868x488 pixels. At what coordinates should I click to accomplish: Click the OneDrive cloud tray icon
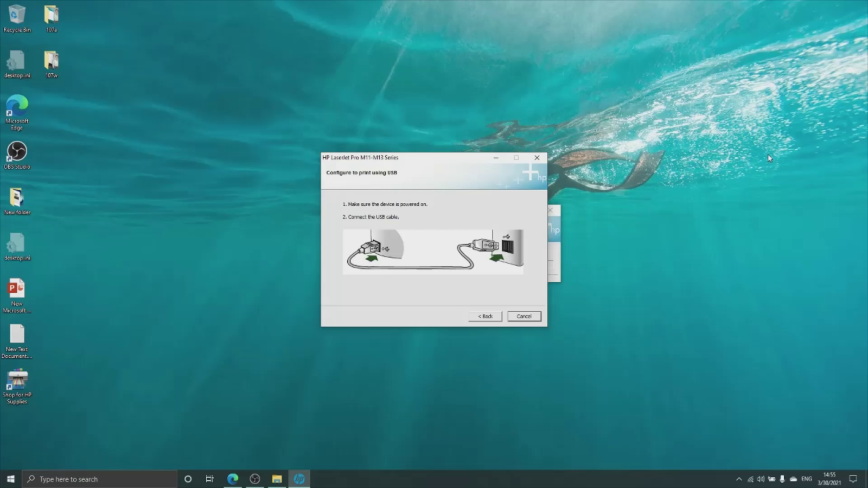tap(793, 479)
